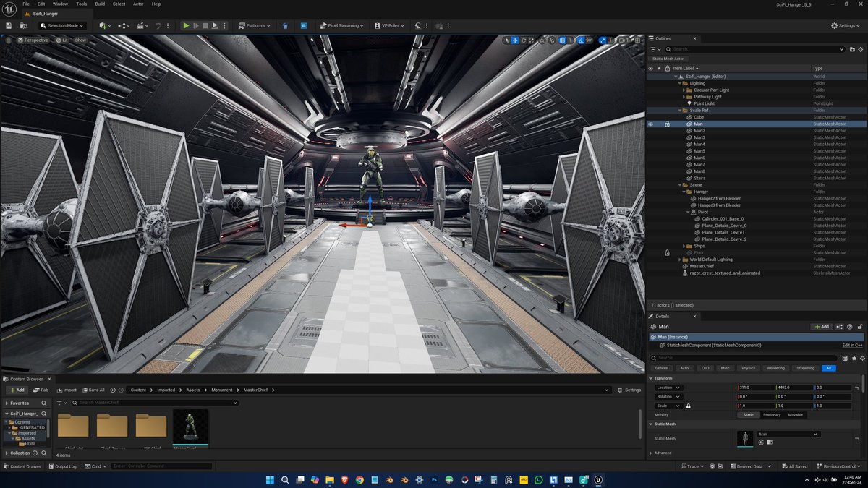This screenshot has height=488, width=868.
Task: Select the translate (move) gizmo tool
Action: [x=515, y=40]
